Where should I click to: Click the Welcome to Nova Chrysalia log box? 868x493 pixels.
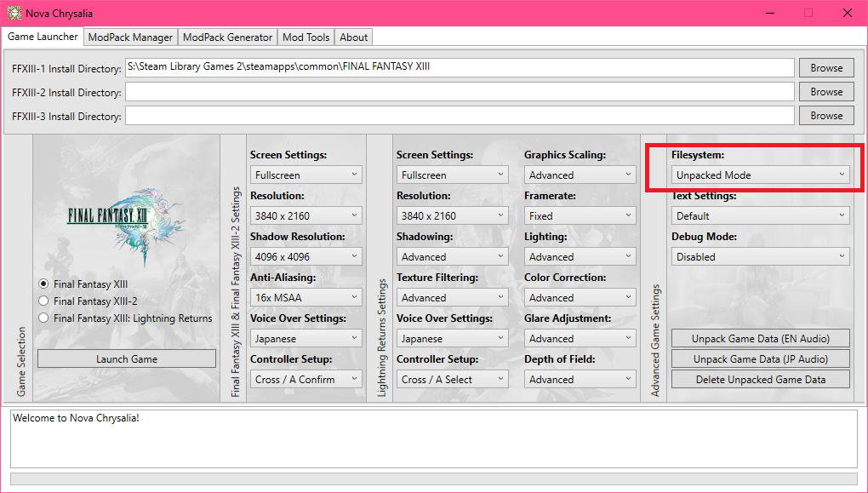click(433, 439)
